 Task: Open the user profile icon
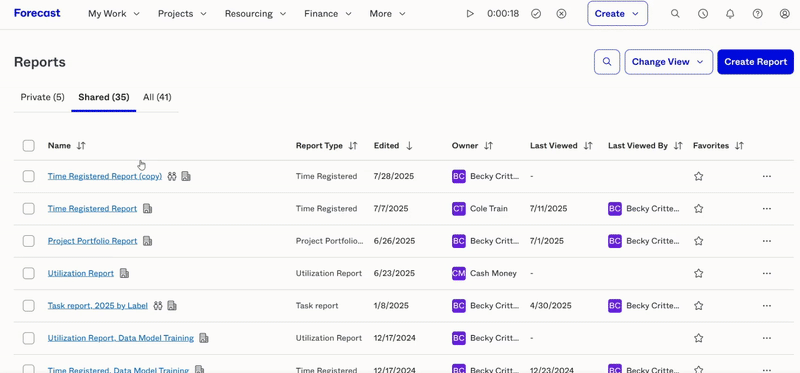click(x=785, y=14)
